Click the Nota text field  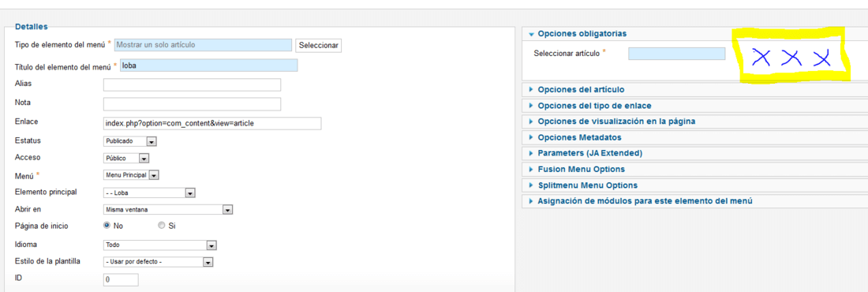click(192, 104)
